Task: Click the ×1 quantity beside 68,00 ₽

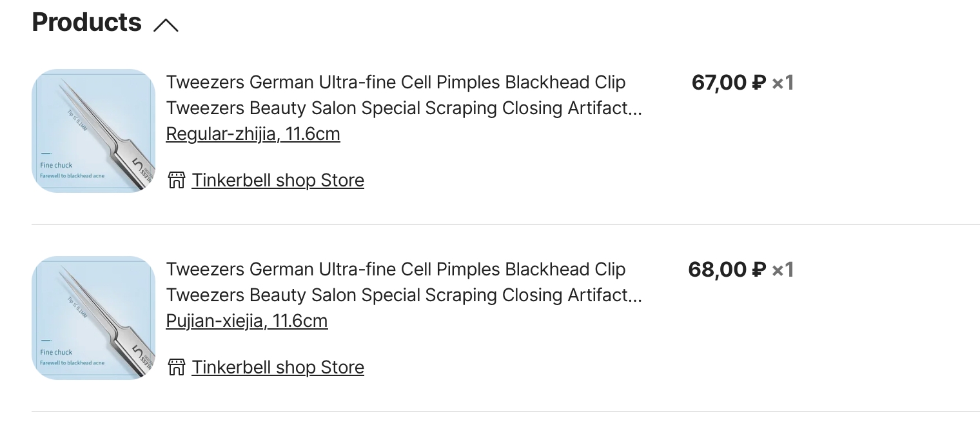Action: [x=783, y=270]
